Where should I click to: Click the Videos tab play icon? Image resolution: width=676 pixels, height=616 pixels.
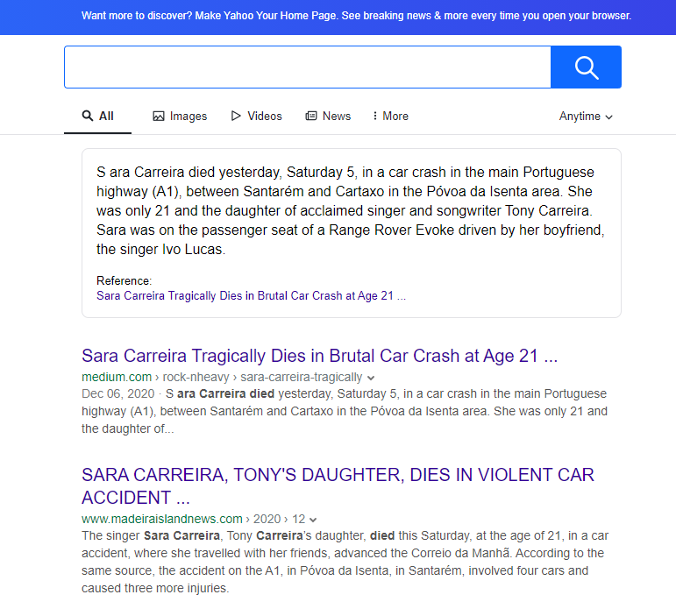click(x=236, y=116)
